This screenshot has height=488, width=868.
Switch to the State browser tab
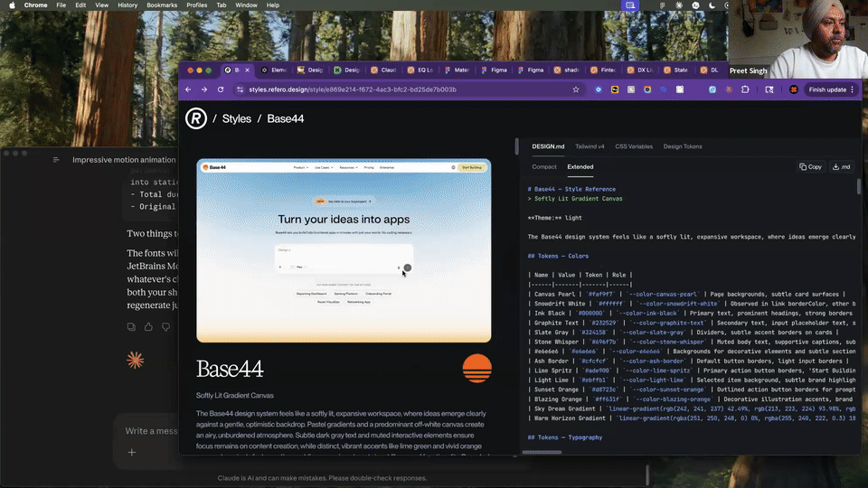pos(676,70)
